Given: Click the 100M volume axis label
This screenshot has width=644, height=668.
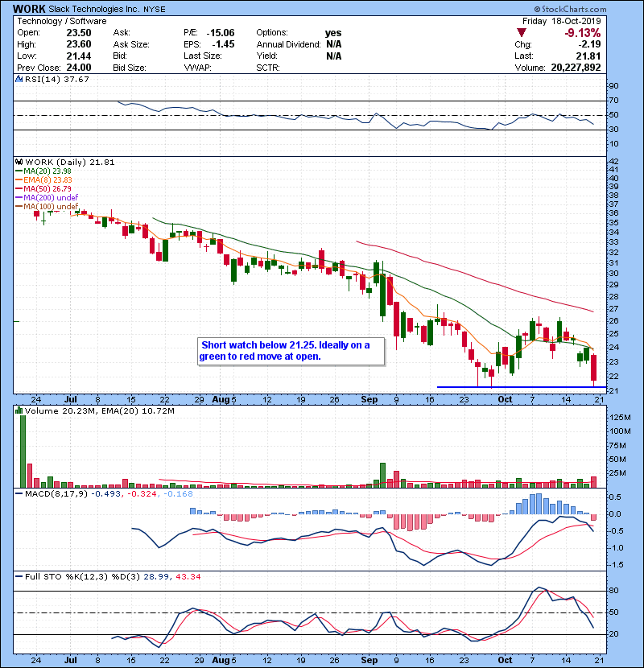Looking at the screenshot, I should click(620, 431).
